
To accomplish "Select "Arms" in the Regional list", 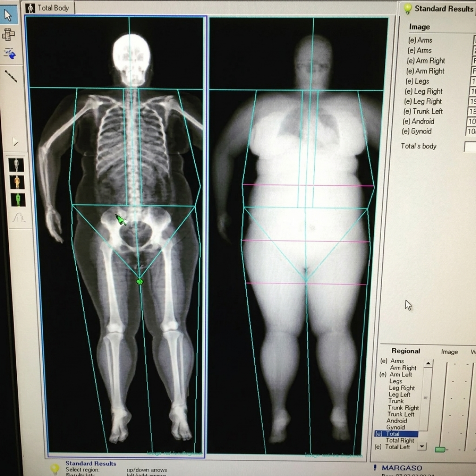I will coord(397,361).
